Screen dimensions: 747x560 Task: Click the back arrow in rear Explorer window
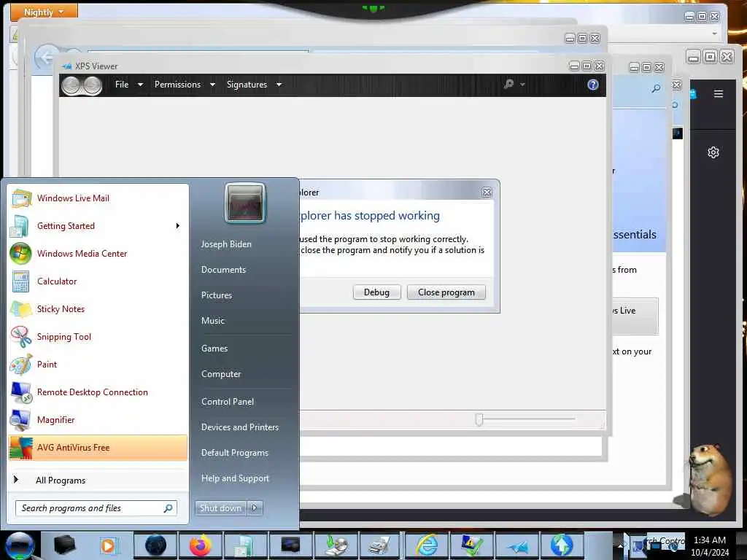46,58
